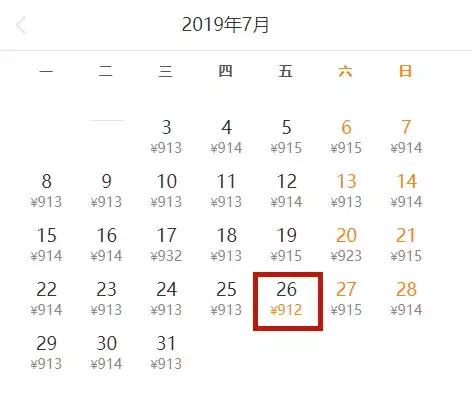Image resolution: width=472 pixels, height=408 pixels.
Task: Pick Saturday July 27
Action: 346,299
